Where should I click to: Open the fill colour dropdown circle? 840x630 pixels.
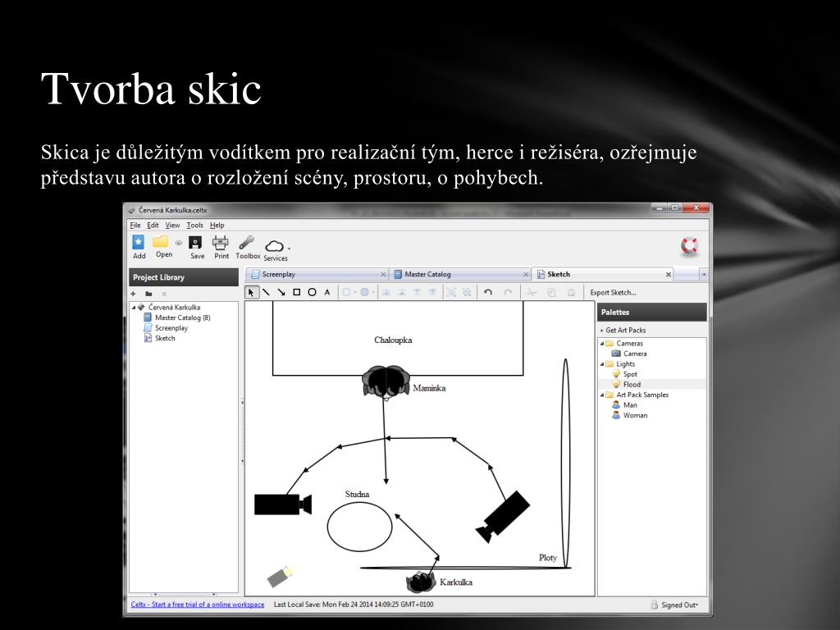(367, 293)
